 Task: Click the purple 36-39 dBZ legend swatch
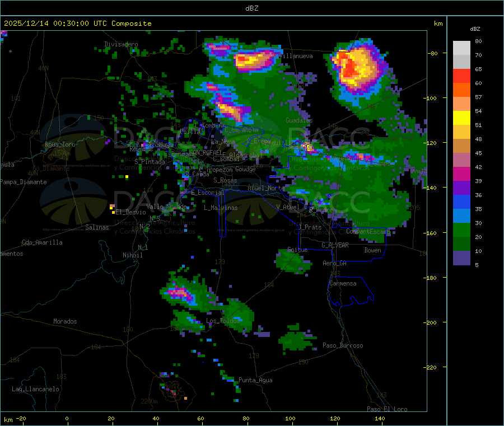point(461,188)
